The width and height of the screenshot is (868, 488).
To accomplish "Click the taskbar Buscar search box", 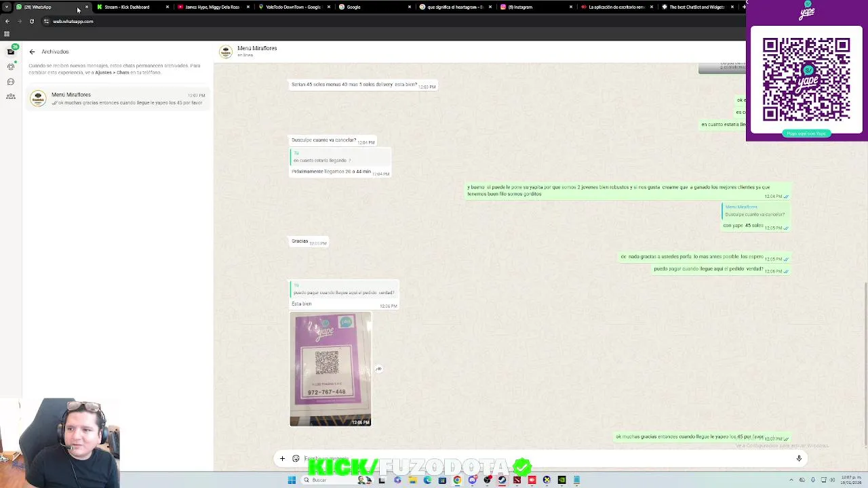I will tap(338, 480).
